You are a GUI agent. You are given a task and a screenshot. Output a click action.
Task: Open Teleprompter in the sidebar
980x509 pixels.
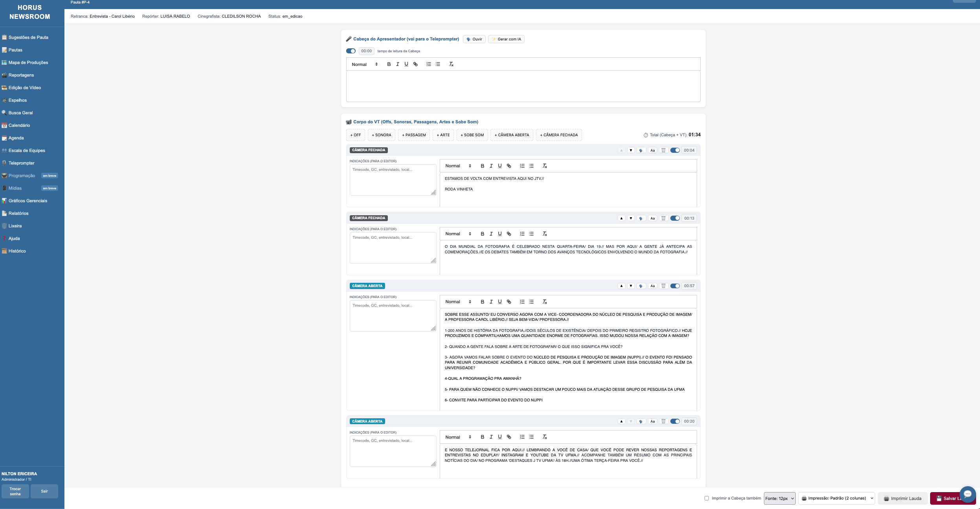tap(22, 163)
